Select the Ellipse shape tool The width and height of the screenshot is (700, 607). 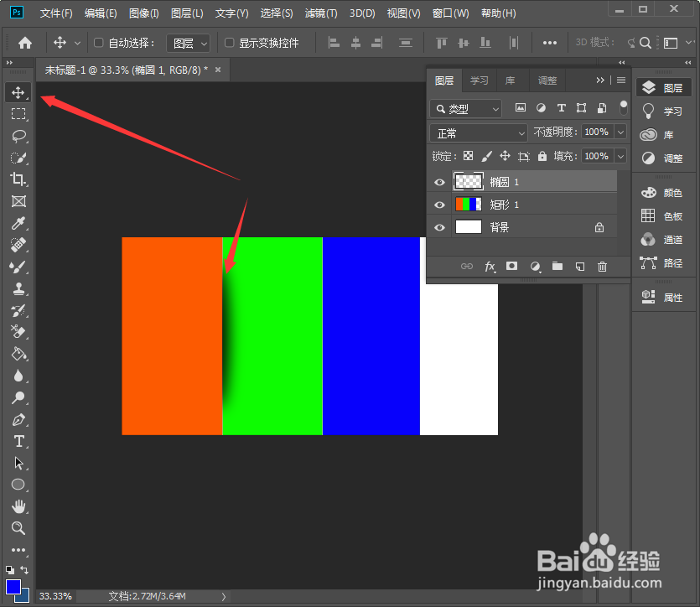[x=18, y=485]
